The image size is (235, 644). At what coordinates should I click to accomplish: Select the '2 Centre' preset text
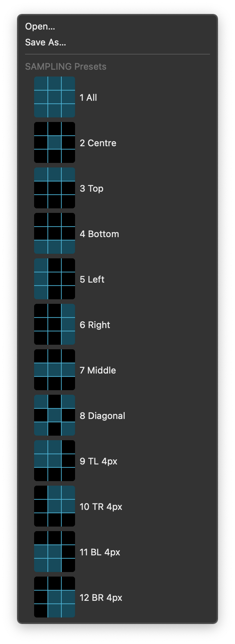[98, 143]
